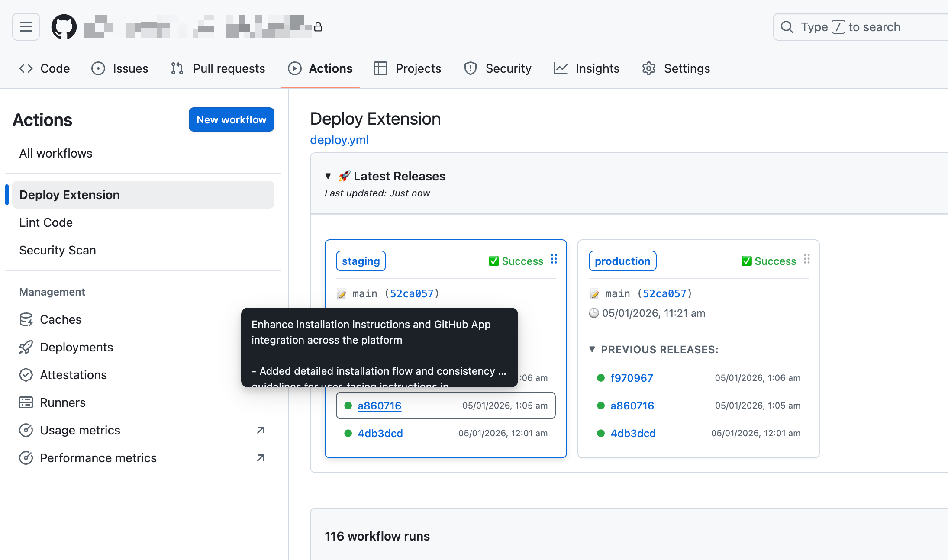Click the staging card drag-handle dots

[x=554, y=259]
